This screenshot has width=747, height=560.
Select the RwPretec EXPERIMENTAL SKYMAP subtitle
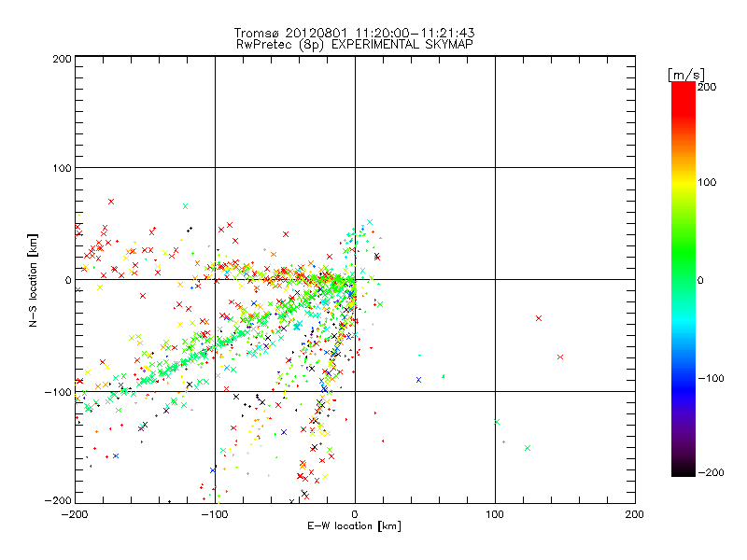pos(354,44)
